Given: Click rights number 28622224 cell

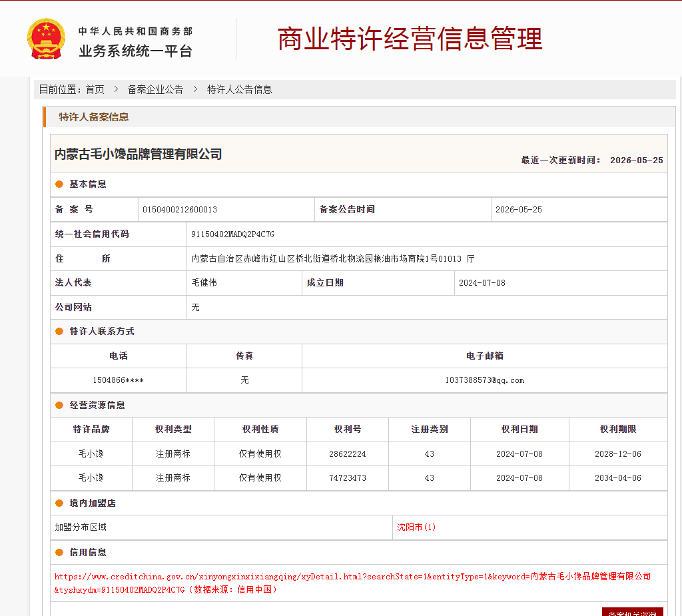Looking at the screenshot, I should pyautogui.click(x=348, y=454).
